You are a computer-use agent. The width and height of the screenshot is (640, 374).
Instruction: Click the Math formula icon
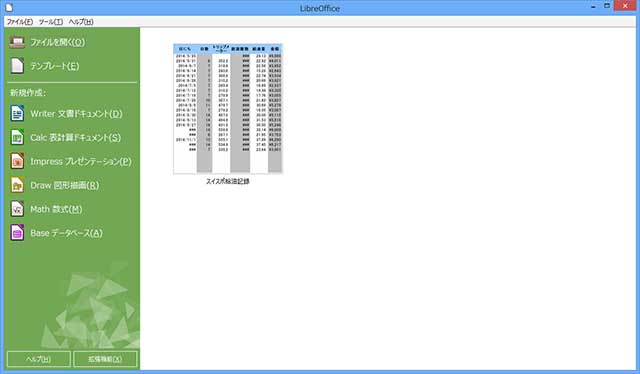(17, 209)
